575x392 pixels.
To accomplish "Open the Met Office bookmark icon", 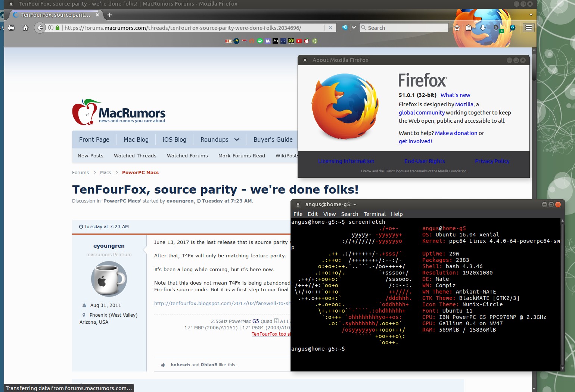I will coord(291,41).
